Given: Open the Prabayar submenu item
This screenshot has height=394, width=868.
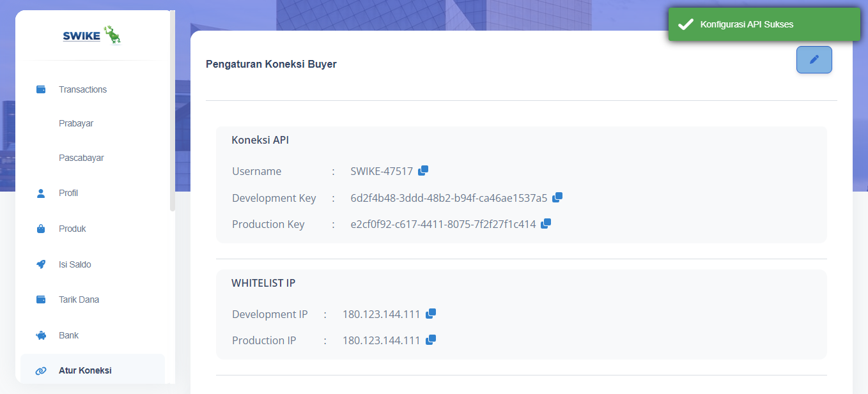Looking at the screenshot, I should pos(76,123).
